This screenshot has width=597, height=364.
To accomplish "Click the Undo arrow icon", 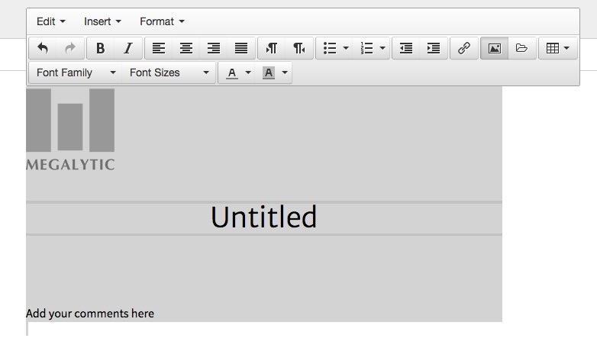I will [x=43, y=48].
